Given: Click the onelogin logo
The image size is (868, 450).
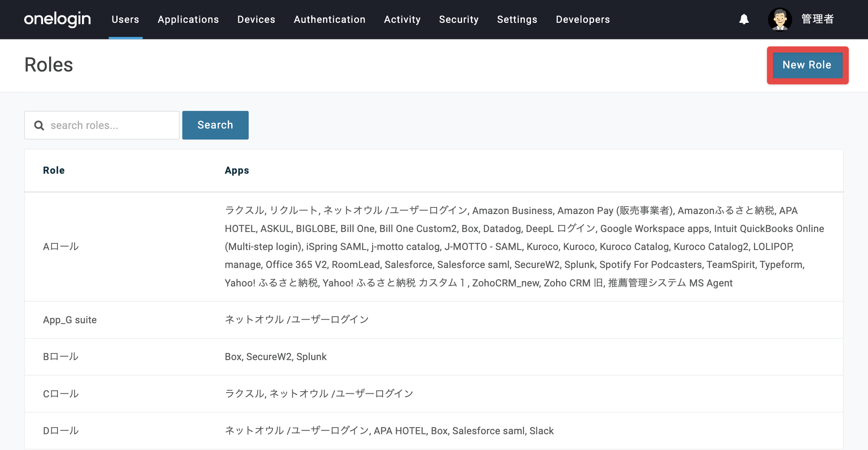Looking at the screenshot, I should pos(57,19).
